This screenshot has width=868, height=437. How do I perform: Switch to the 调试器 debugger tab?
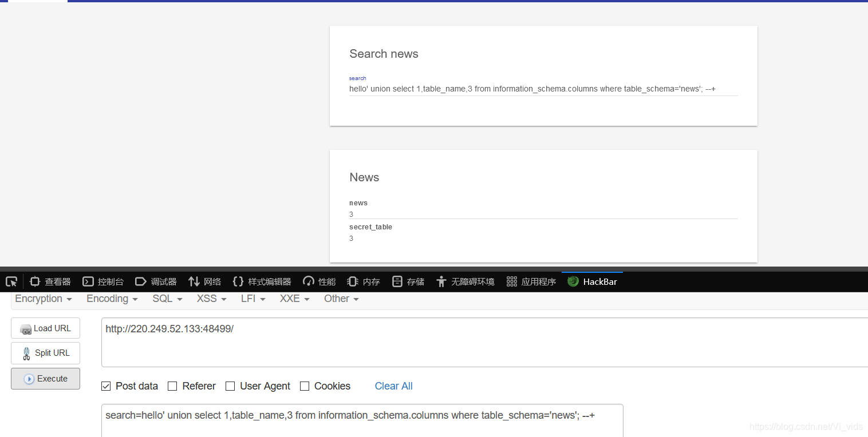coord(156,281)
